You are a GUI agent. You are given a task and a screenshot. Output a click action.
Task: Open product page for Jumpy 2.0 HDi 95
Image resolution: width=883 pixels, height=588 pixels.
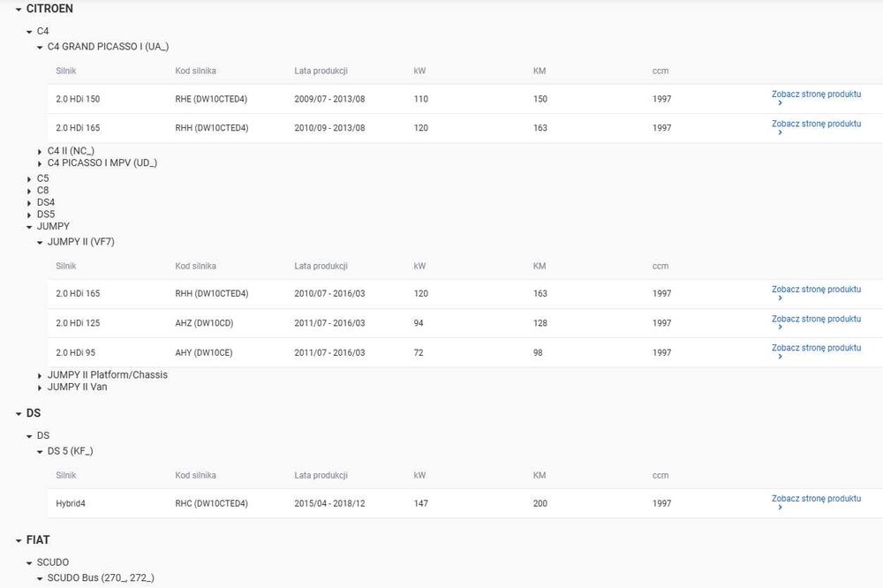coord(816,351)
